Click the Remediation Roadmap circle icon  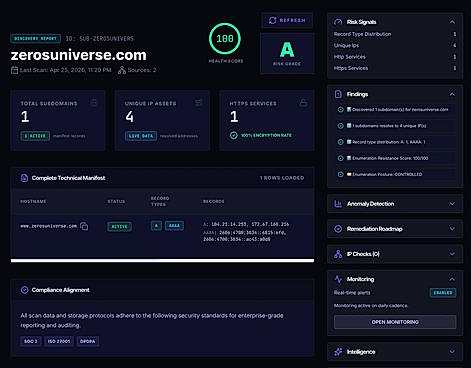pos(338,229)
